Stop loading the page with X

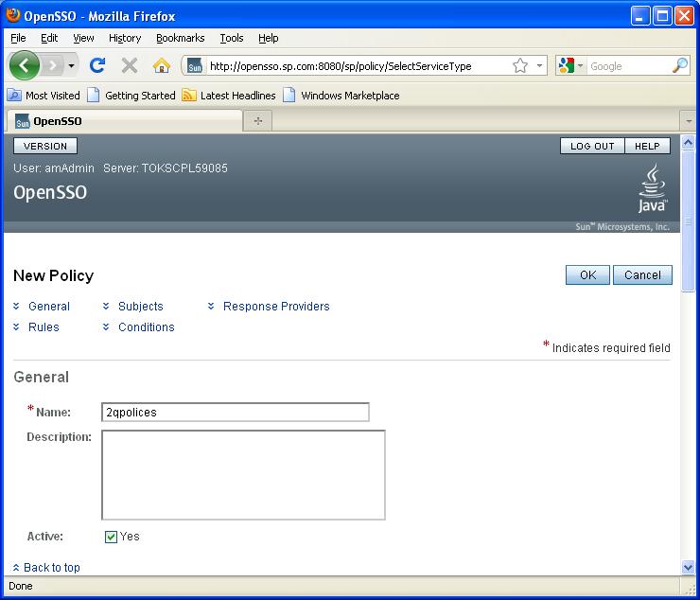[130, 65]
